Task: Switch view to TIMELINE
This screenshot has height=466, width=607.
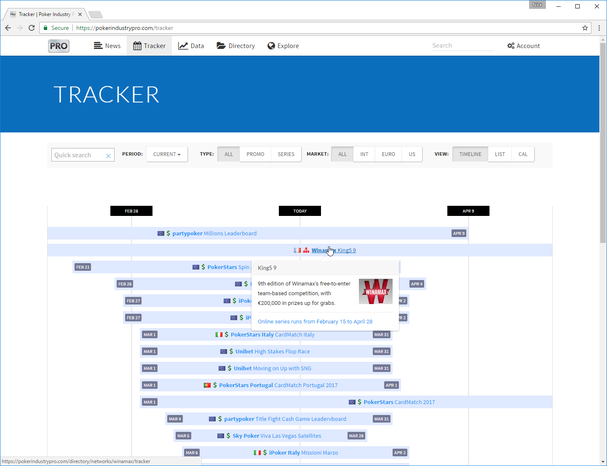Action: tap(470, 154)
